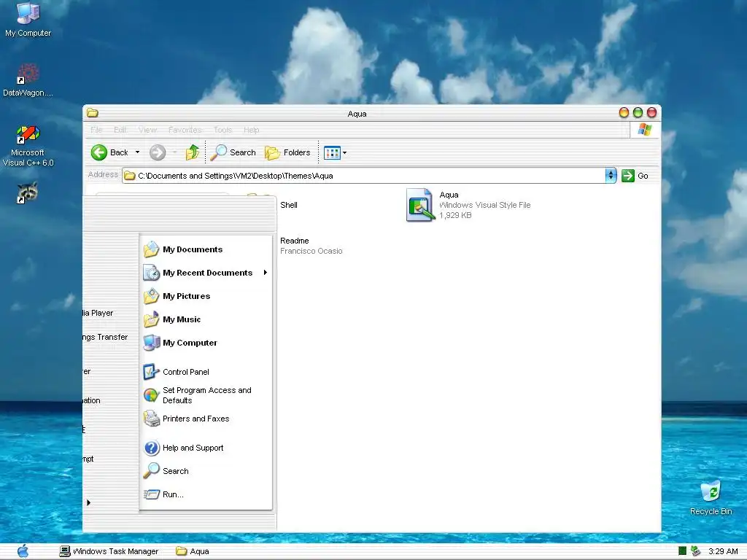Go up one folder level icon

(193, 152)
